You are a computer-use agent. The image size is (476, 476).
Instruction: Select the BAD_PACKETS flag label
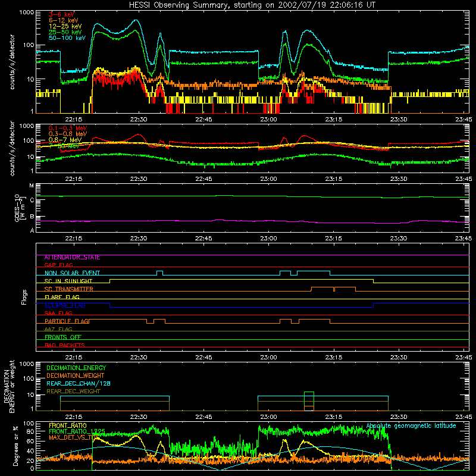[65, 345]
